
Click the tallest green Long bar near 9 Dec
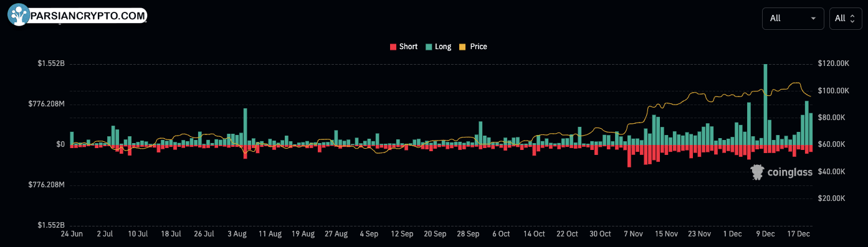click(765, 105)
